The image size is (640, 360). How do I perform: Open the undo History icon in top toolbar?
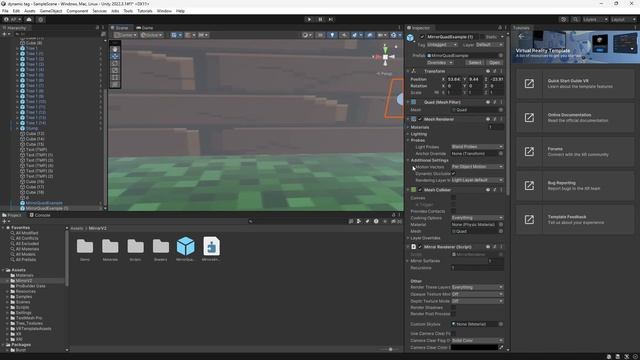[564, 19]
